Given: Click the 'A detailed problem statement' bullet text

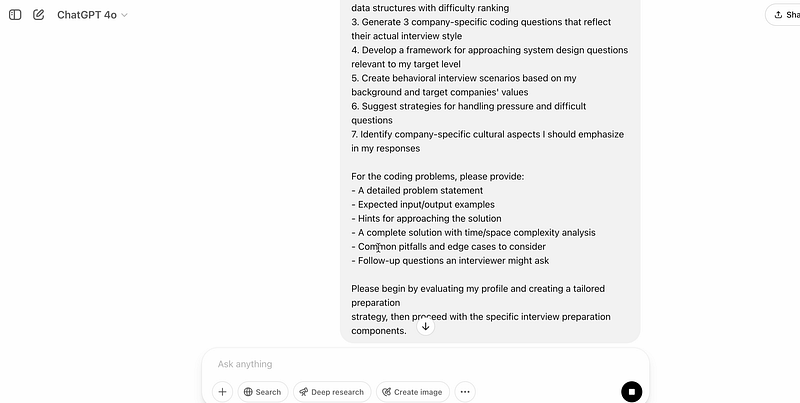Looking at the screenshot, I should (x=420, y=190).
